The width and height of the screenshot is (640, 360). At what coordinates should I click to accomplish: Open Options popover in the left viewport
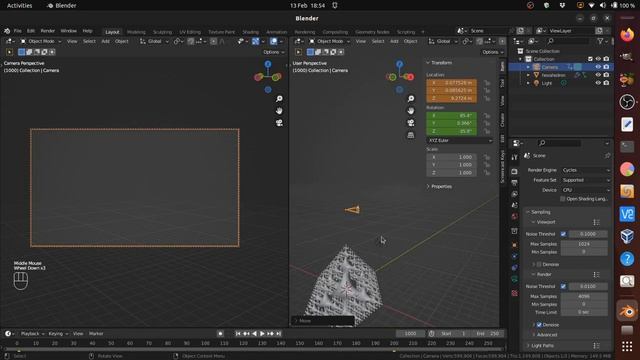(x=273, y=52)
